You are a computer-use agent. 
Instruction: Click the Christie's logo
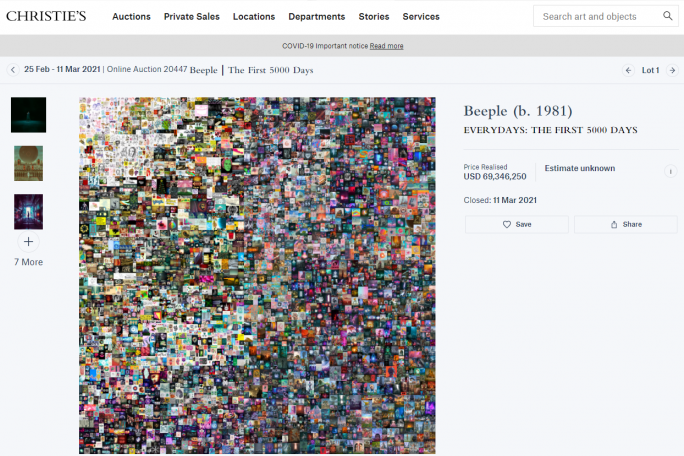pos(46,16)
